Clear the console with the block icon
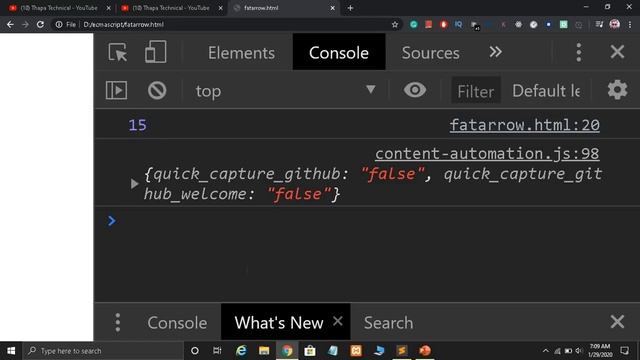The image size is (640, 360). [157, 90]
